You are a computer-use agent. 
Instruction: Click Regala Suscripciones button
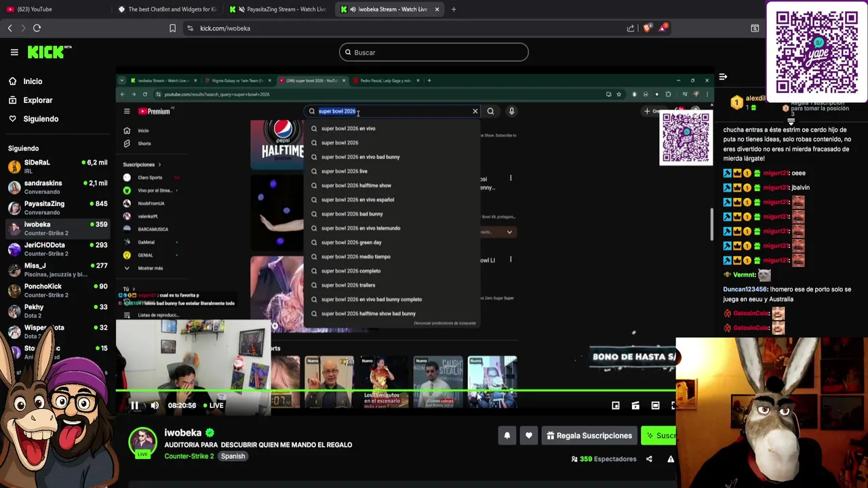(x=589, y=436)
